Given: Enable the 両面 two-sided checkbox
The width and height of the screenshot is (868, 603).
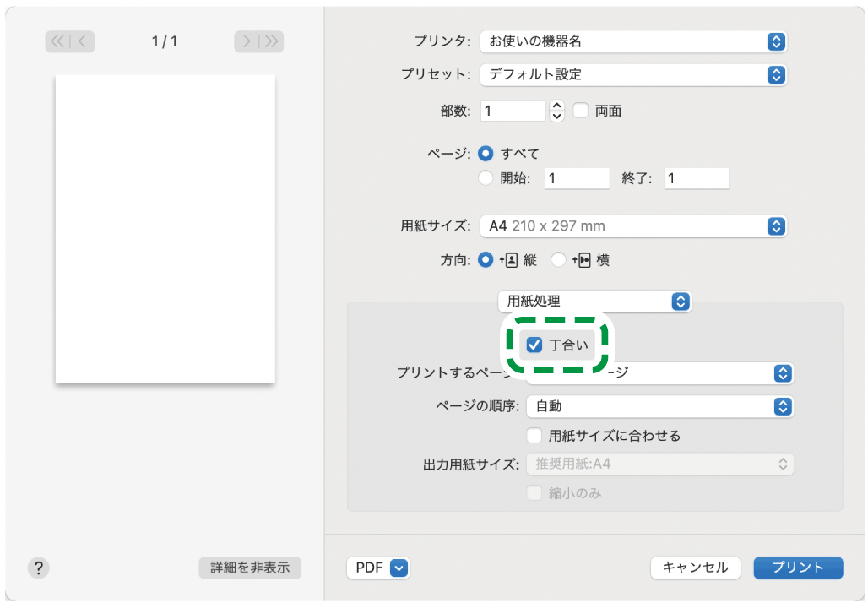Looking at the screenshot, I should (x=581, y=111).
